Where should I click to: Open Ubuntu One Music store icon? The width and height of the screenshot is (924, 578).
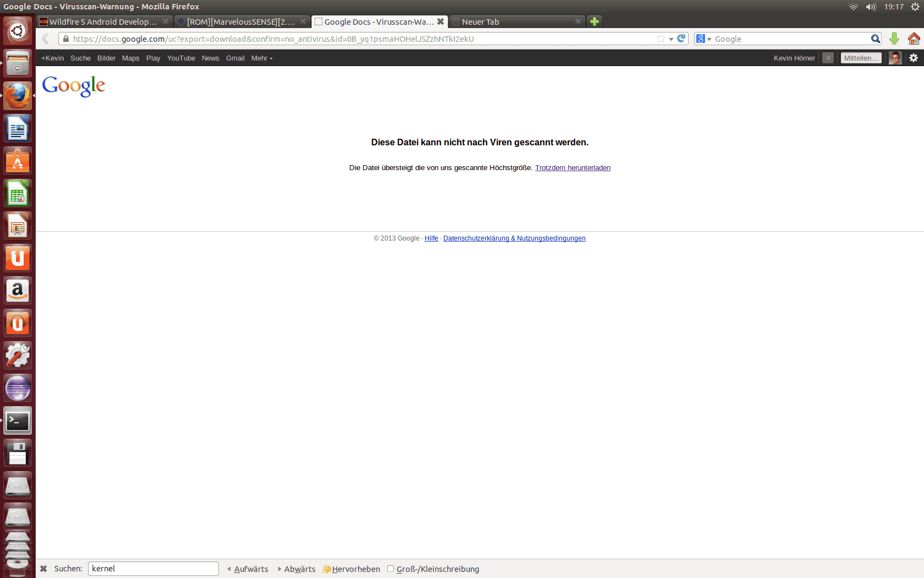point(18,323)
